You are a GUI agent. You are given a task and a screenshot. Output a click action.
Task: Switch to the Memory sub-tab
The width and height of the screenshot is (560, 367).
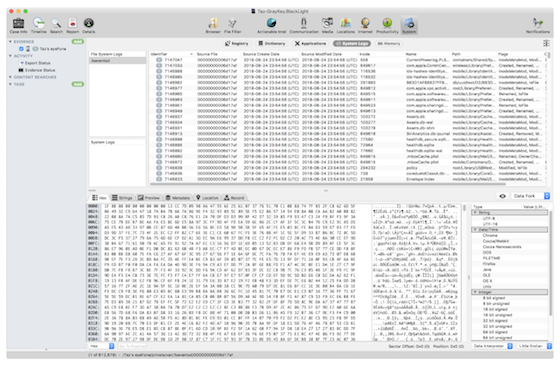389,44
